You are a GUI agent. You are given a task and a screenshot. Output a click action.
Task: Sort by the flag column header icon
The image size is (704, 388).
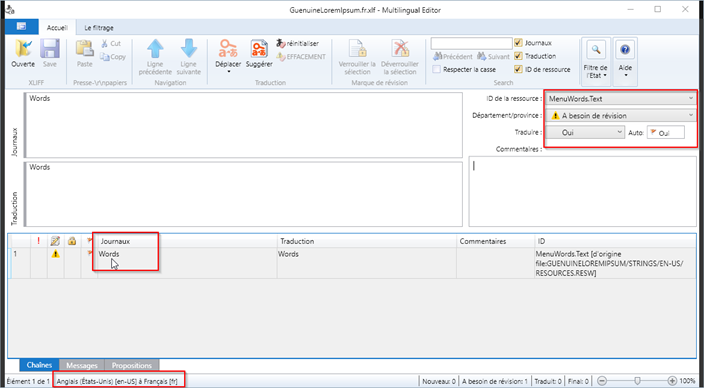tap(89, 241)
